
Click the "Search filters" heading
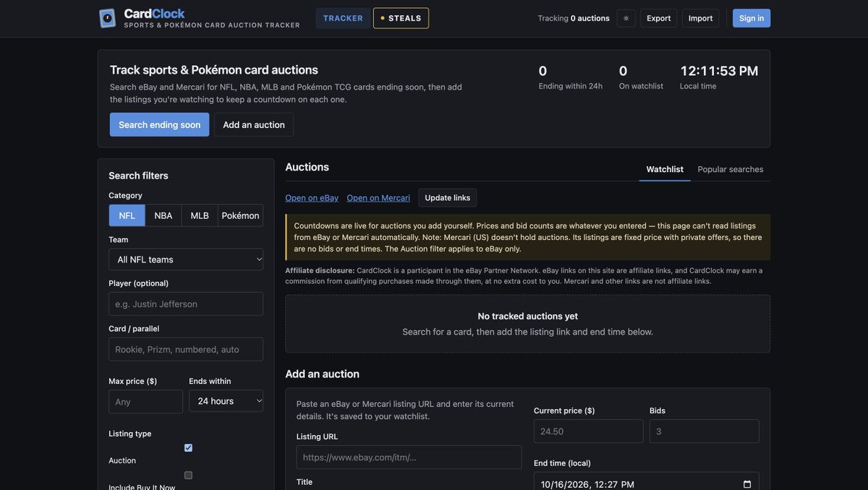(138, 176)
